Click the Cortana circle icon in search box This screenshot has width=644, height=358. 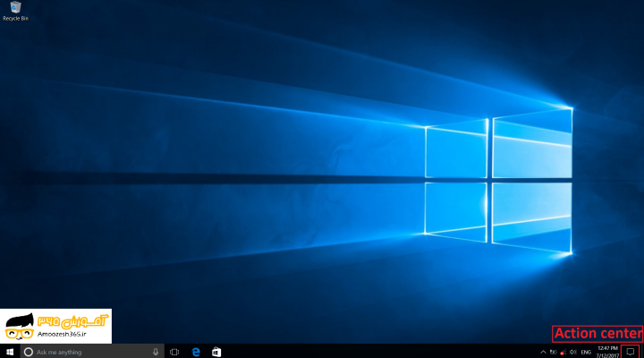(x=29, y=352)
